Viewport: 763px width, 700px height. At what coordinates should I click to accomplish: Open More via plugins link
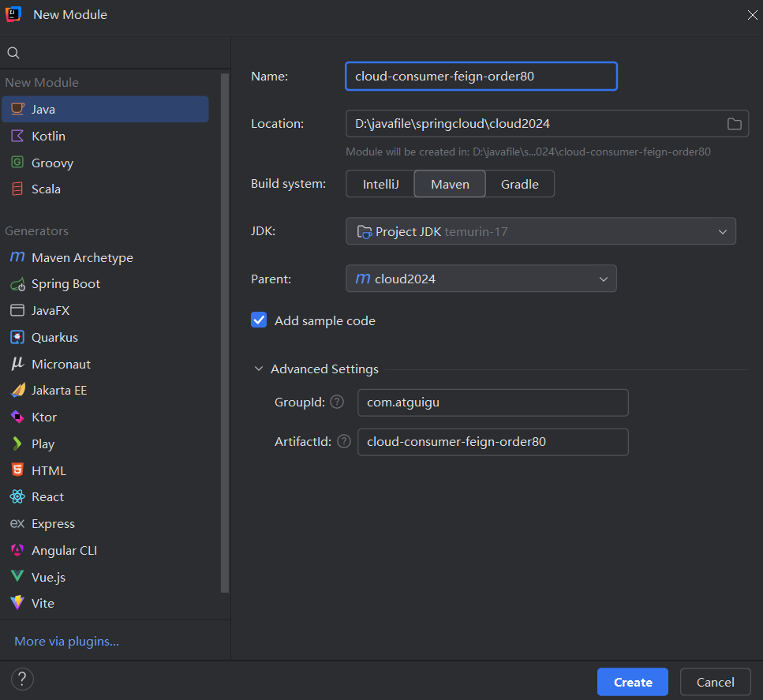[x=66, y=641]
